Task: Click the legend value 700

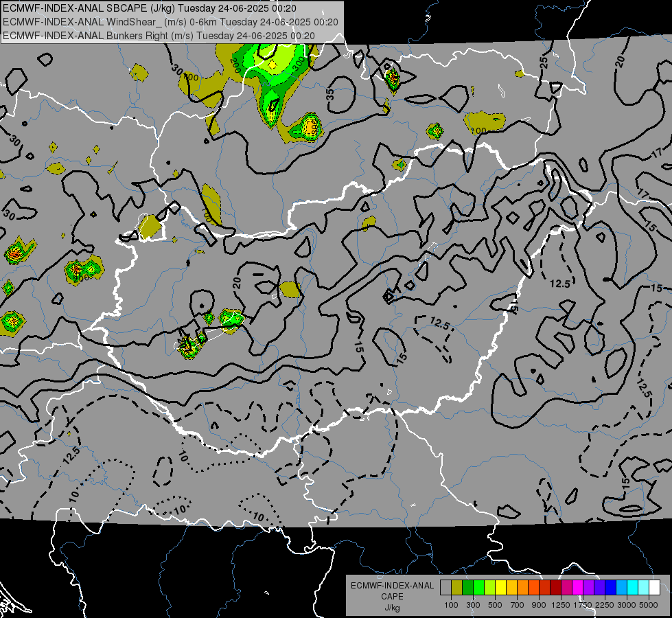Action: (518, 605)
